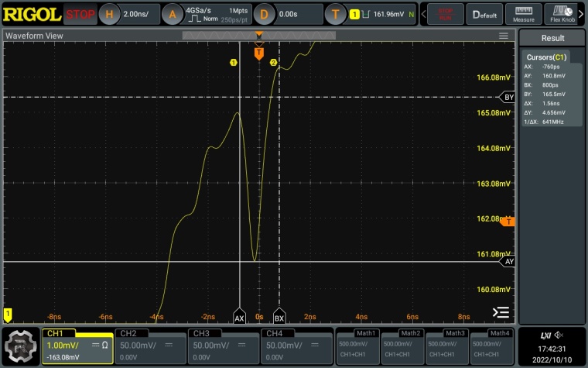This screenshot has height=368, width=588.
Task: Select the Cursors(C1) result header
Action: 546,57
